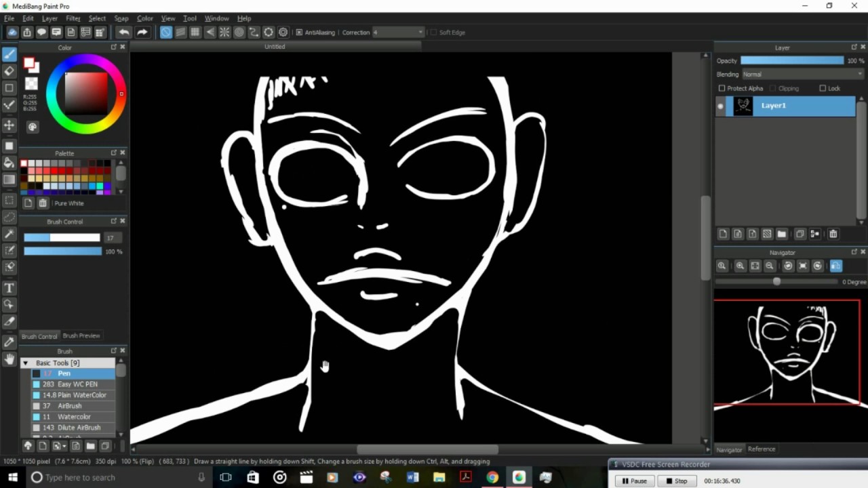Image resolution: width=868 pixels, height=488 pixels.
Task: Click the Untitled canvas tab
Action: click(275, 47)
